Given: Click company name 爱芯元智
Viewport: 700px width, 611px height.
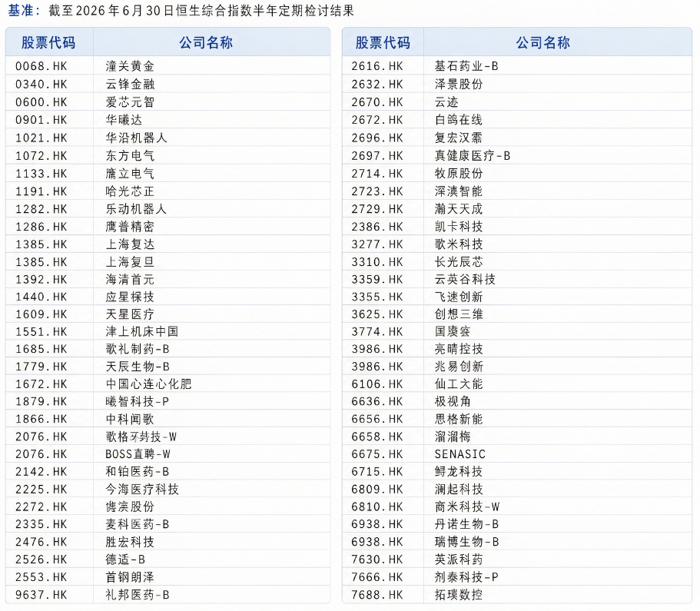Looking at the screenshot, I should [x=130, y=102].
